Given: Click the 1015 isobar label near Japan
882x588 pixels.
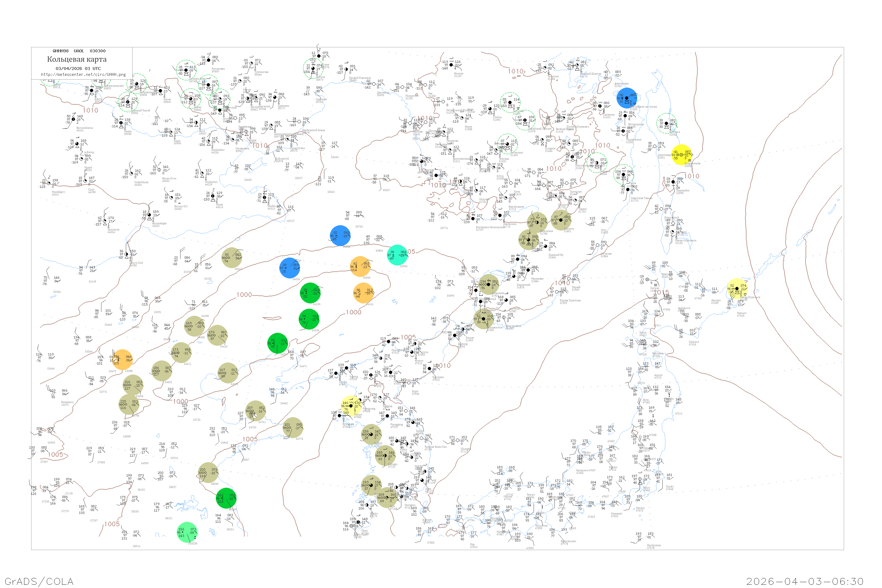Looking at the screenshot, I should (x=661, y=292).
